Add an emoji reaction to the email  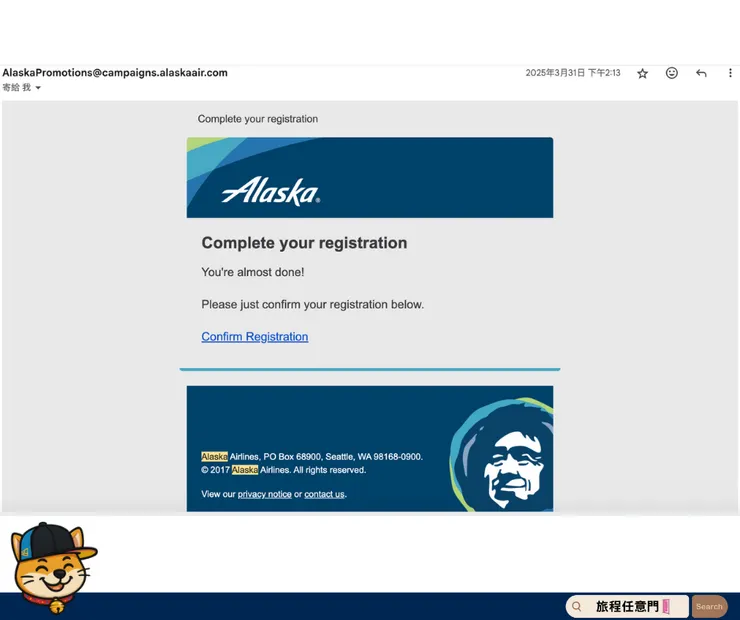[672, 73]
